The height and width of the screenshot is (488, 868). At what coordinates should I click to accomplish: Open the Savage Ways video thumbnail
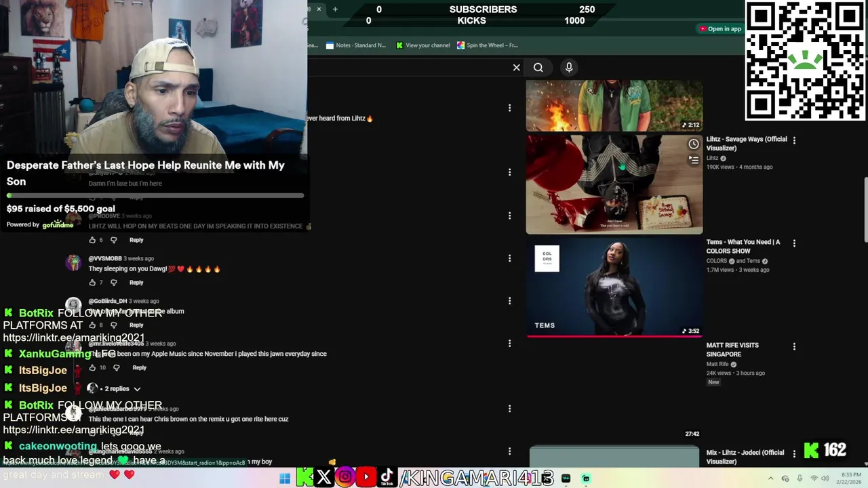[x=614, y=184]
